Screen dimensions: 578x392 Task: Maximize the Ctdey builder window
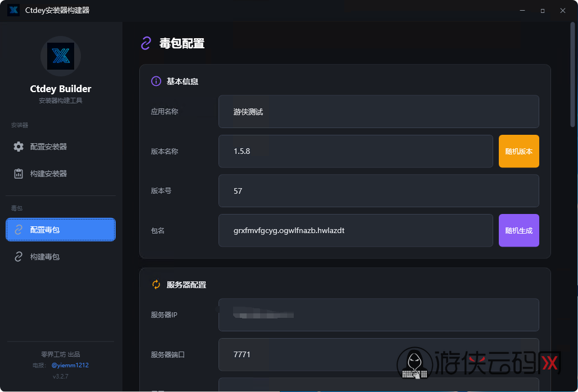(x=543, y=11)
